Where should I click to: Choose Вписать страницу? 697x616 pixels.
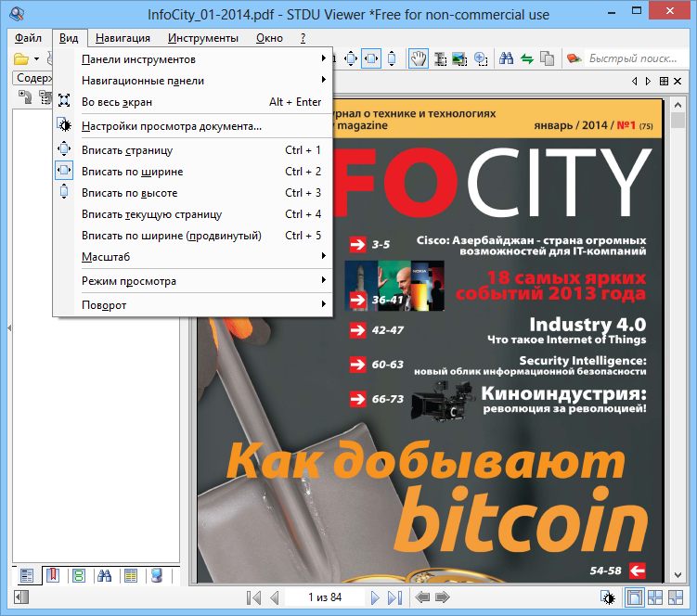[x=192, y=150]
